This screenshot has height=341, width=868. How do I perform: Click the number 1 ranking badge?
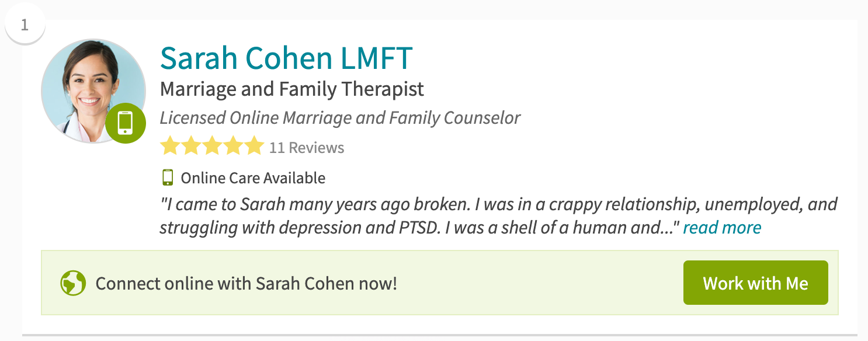[x=25, y=25]
